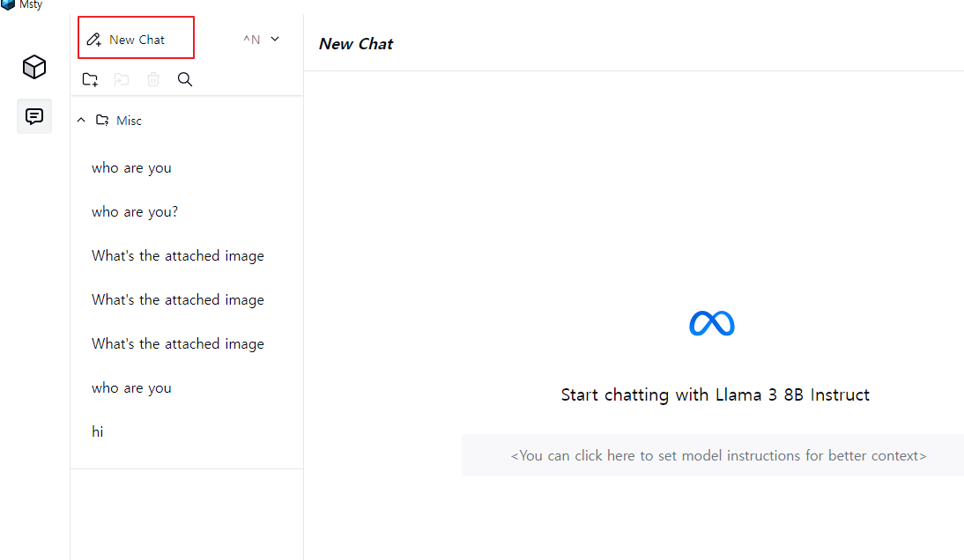Screen dimensions: 964x560
Task: Click the New Chat button
Action: pyautogui.click(x=136, y=38)
